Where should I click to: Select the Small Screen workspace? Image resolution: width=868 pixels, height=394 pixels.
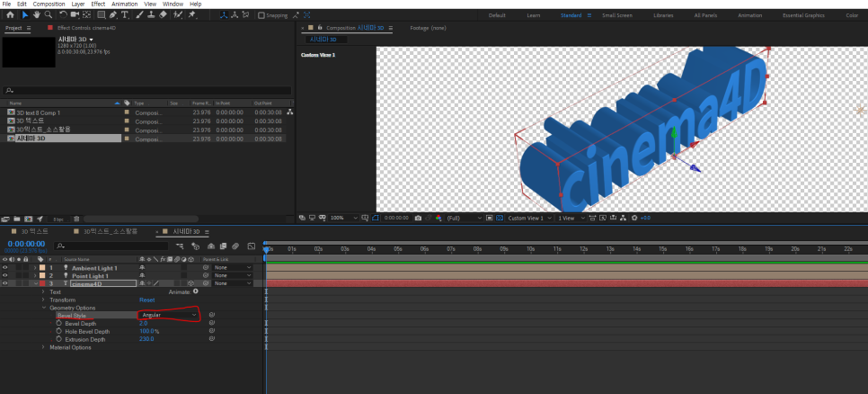click(x=618, y=15)
